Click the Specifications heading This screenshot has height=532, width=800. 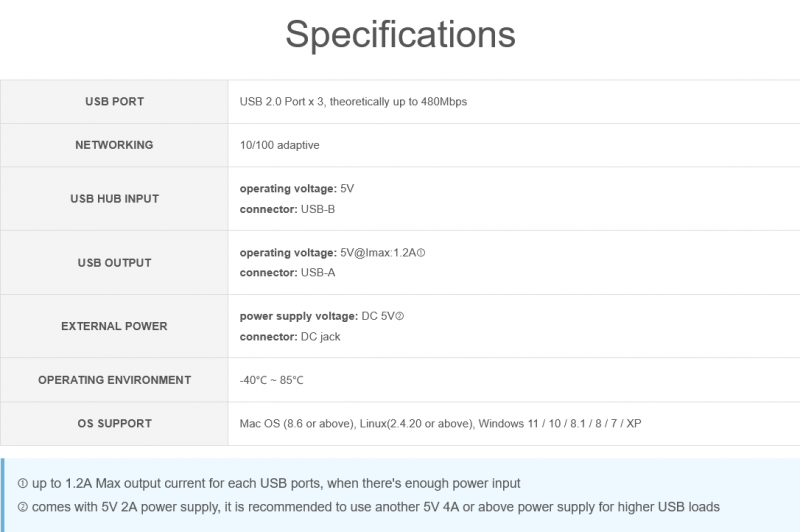[400, 34]
